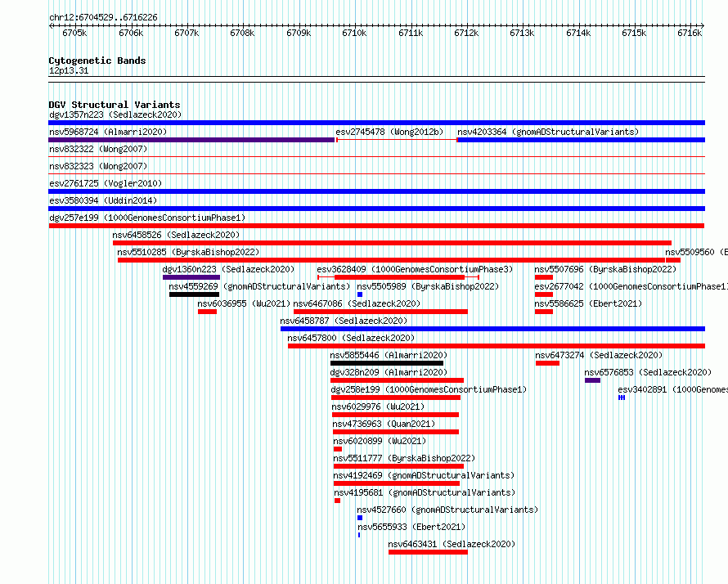Select the esv3402891 small blue marker
This screenshot has height=584, width=728.
pyautogui.click(x=622, y=398)
